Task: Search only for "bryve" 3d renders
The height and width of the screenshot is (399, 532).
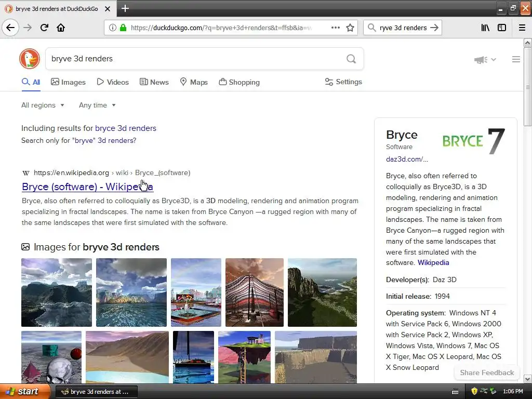Action: 79,140
